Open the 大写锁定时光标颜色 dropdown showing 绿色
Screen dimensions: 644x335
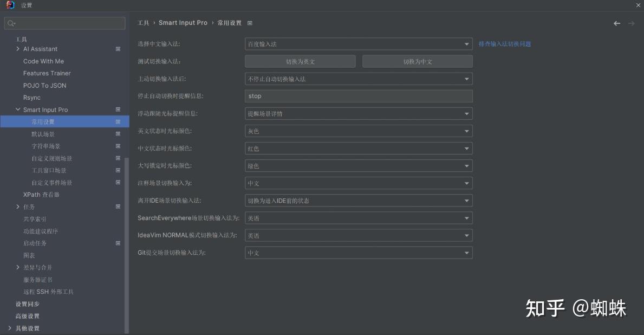coord(359,166)
